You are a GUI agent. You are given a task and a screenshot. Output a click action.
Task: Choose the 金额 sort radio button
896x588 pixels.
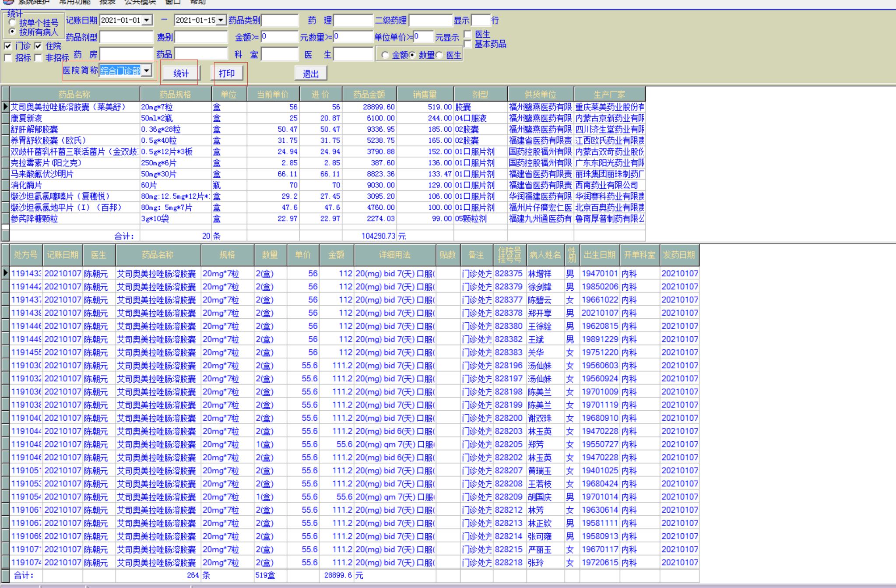click(x=385, y=55)
